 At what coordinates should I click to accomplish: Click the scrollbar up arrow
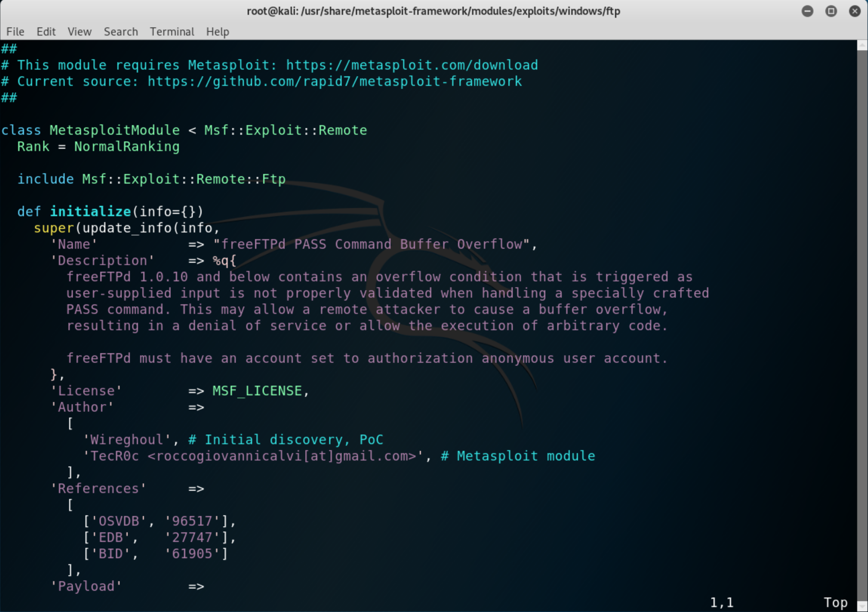pos(863,45)
